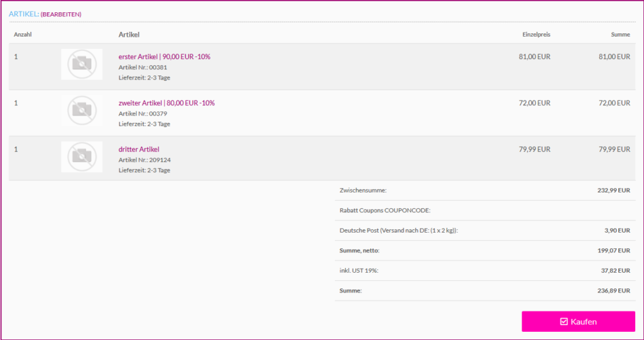
Task: Click the Summe 79,99 EUR of dritter Artikel
Action: point(615,150)
